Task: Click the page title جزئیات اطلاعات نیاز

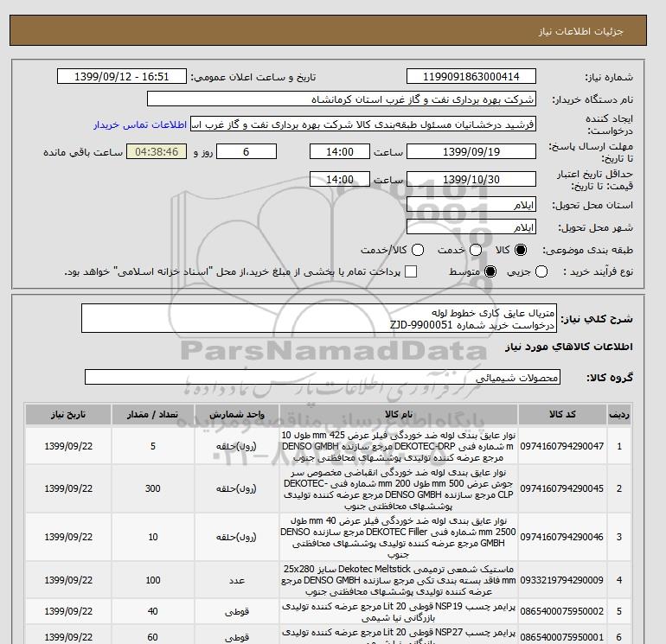Action: [580, 31]
